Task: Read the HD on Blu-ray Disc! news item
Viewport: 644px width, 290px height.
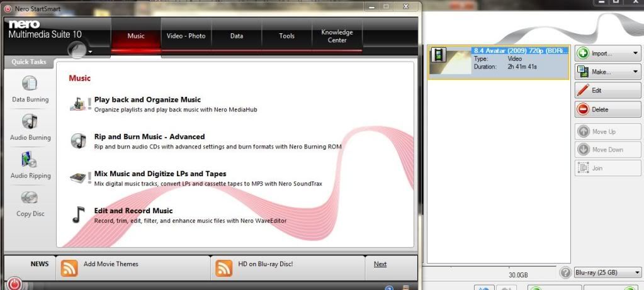Action: click(x=265, y=264)
